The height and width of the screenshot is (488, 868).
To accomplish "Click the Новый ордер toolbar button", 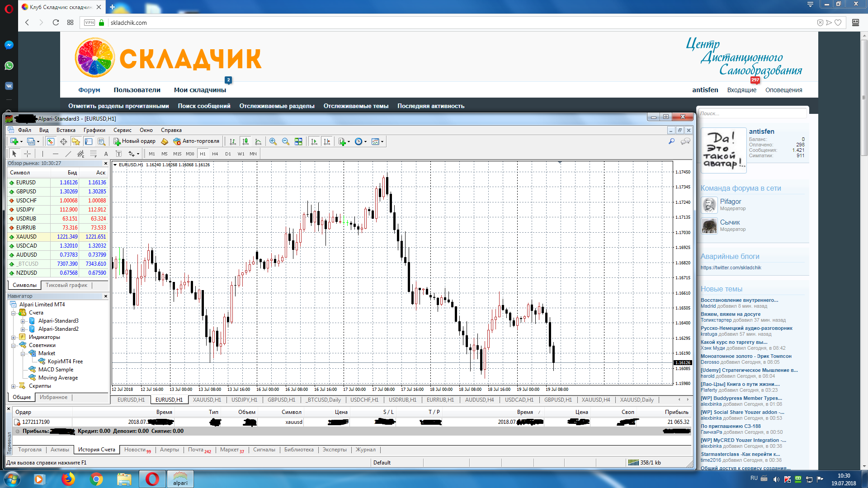I will [x=134, y=141].
